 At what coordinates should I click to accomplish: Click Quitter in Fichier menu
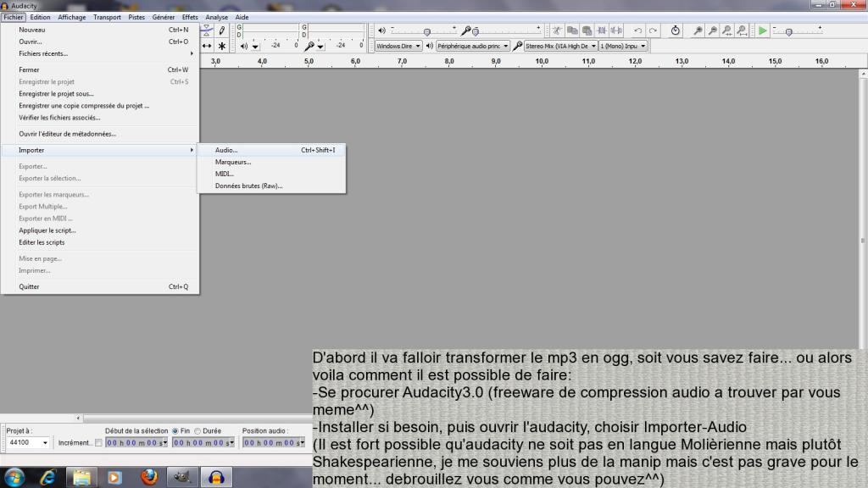pyautogui.click(x=100, y=286)
